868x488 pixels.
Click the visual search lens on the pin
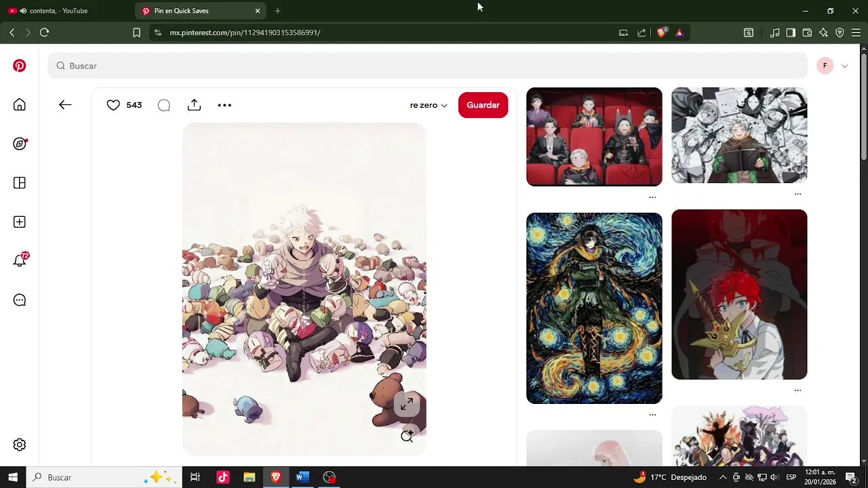(407, 436)
